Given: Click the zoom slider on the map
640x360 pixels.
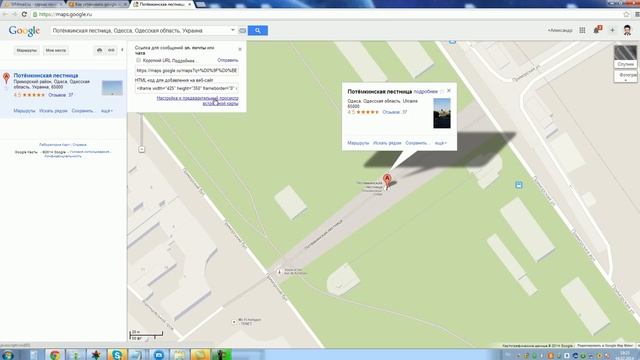Looking at the screenshot, I should pos(141,130).
